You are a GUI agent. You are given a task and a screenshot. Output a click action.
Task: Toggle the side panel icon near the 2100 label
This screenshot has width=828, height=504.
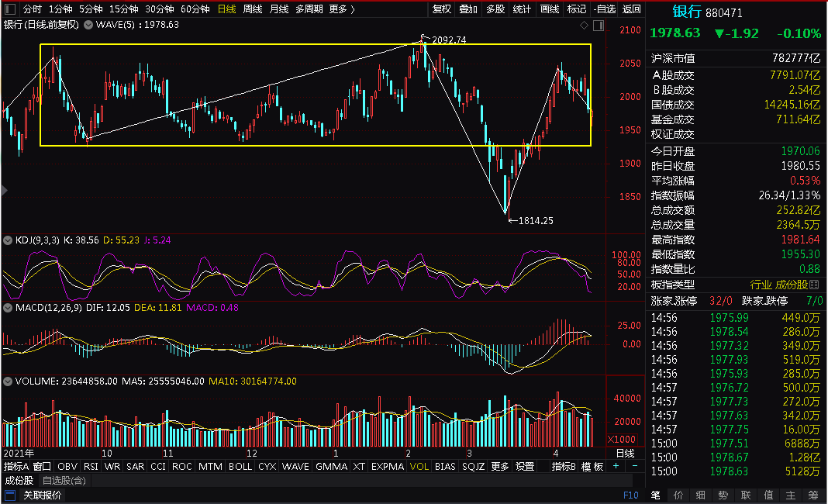[599, 26]
